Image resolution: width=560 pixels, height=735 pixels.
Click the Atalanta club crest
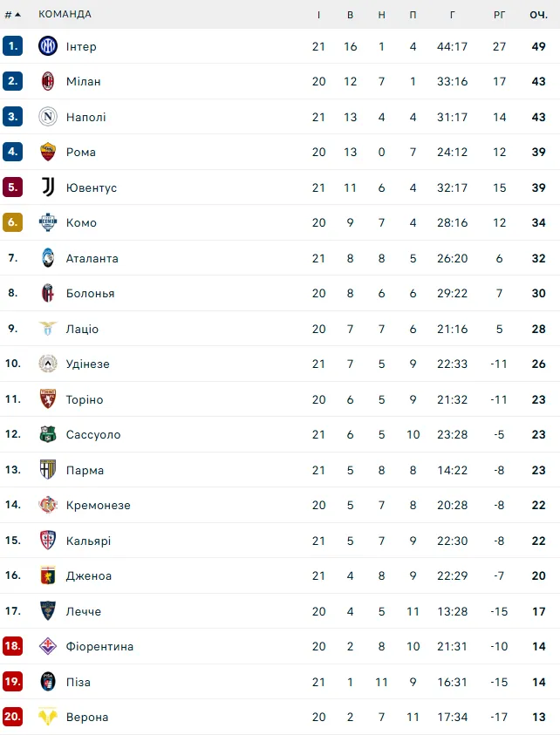coord(48,258)
